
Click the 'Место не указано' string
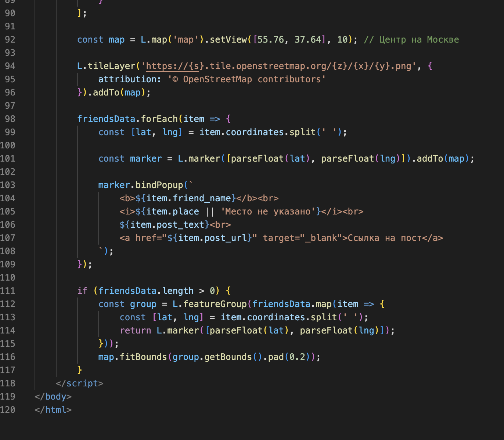(268, 212)
